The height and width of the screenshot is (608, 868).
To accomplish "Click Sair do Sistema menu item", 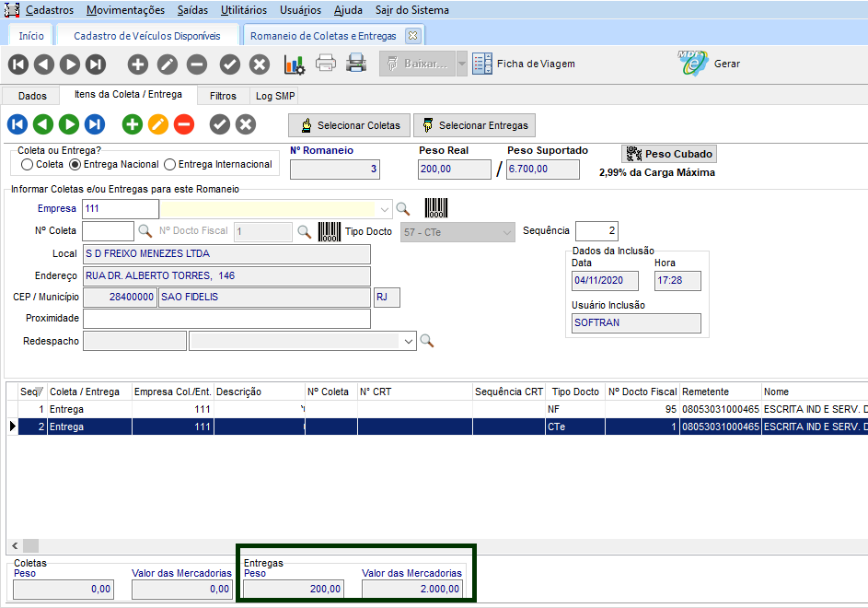I will click(x=411, y=10).
